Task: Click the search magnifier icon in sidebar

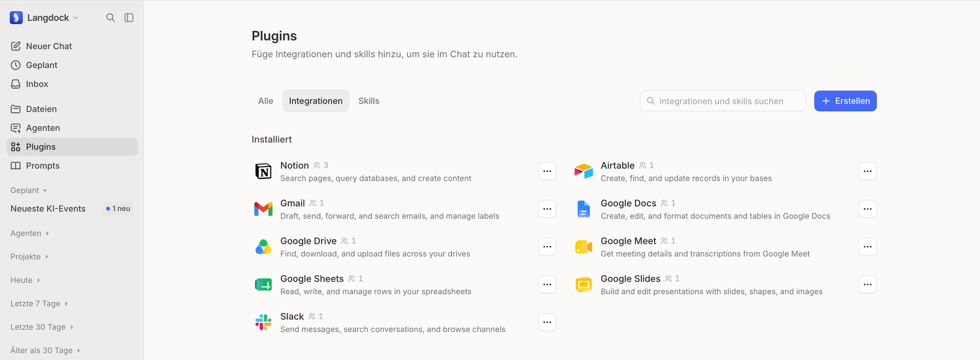Action: 111,18
